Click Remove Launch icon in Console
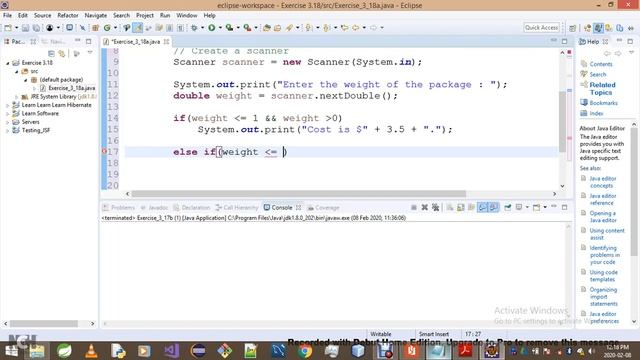 (x=424, y=207)
